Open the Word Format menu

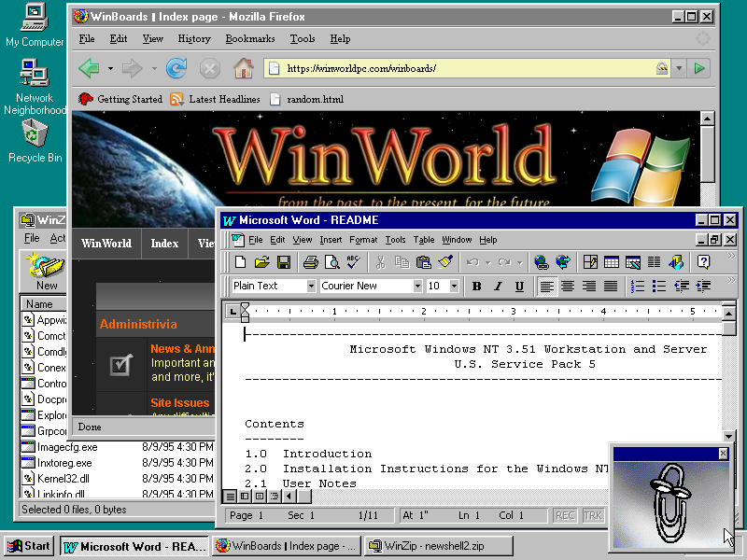click(363, 240)
